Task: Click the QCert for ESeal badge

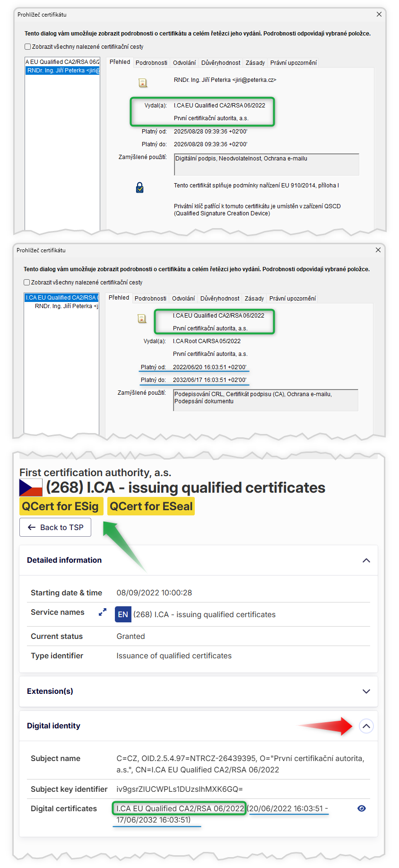Action: [x=151, y=506]
